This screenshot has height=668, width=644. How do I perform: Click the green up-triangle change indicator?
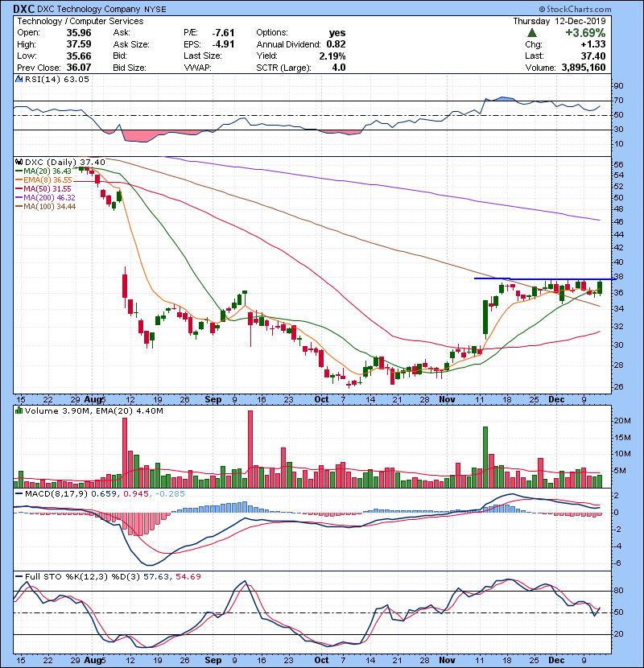[531, 33]
